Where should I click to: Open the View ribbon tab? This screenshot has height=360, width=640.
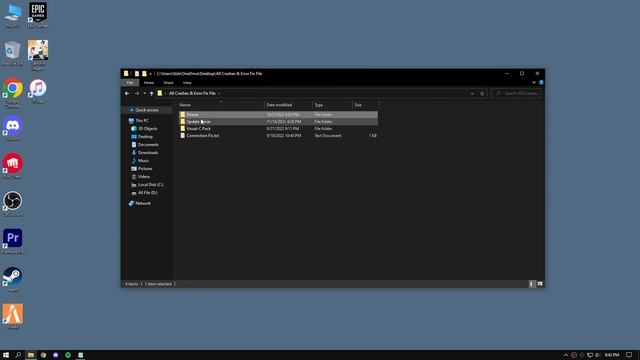pyautogui.click(x=187, y=82)
